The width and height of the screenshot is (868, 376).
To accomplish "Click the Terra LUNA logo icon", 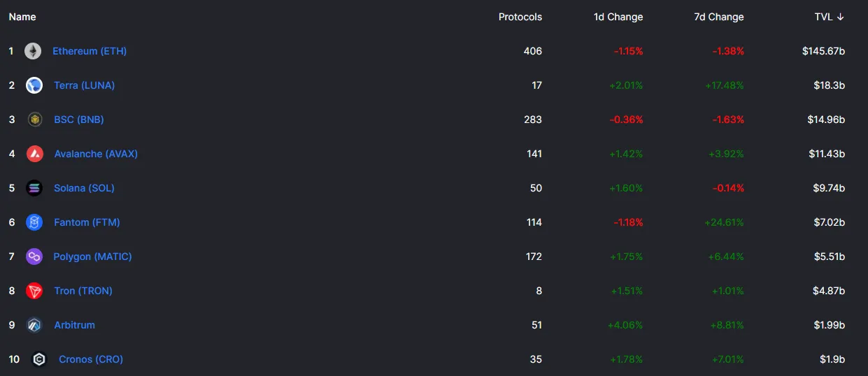I will tap(34, 85).
